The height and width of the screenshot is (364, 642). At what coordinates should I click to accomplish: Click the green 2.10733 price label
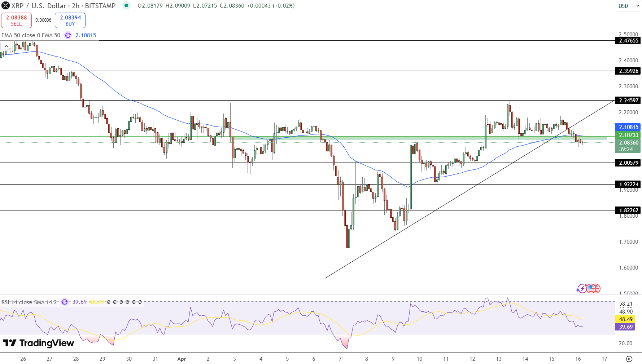click(x=629, y=135)
